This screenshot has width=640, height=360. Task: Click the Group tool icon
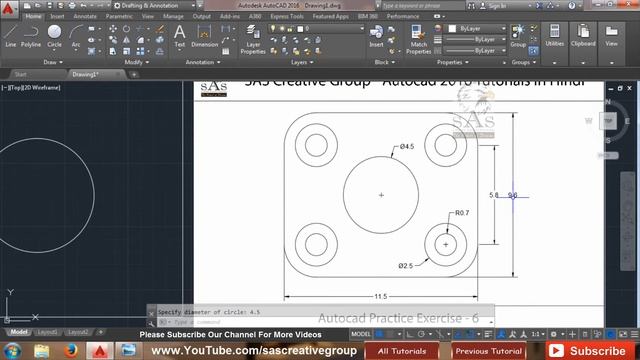point(518,36)
